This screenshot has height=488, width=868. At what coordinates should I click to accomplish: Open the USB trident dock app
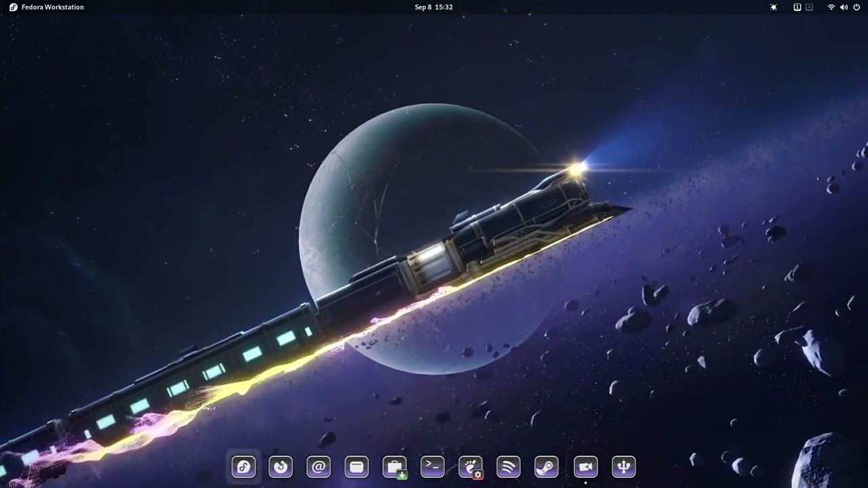click(624, 466)
